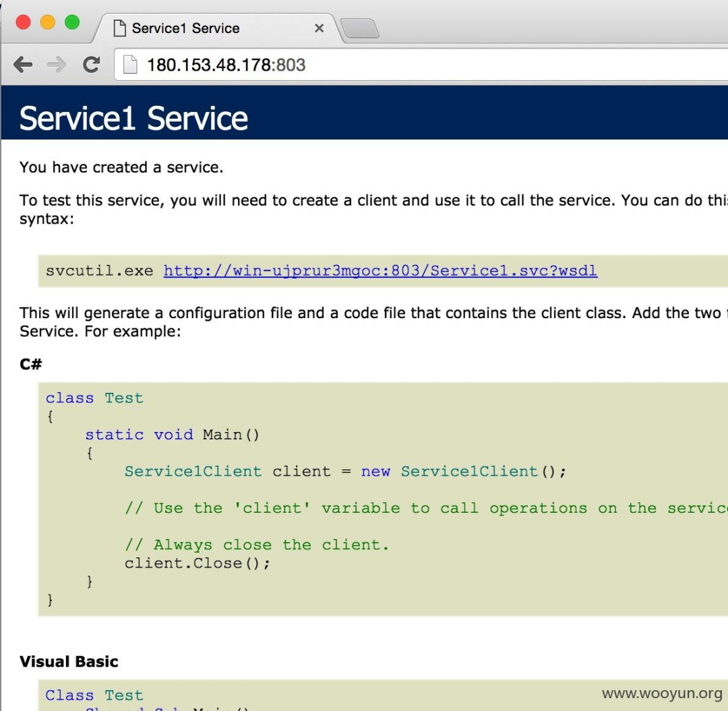The width and height of the screenshot is (728, 711).
Task: Click 'Class Test' in the Visual Basic code
Action: pos(94,695)
